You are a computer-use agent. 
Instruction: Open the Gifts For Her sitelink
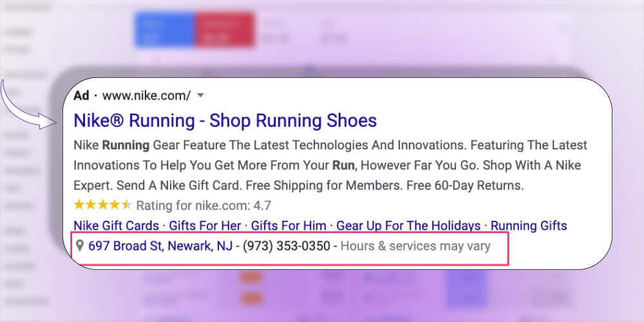click(x=204, y=225)
